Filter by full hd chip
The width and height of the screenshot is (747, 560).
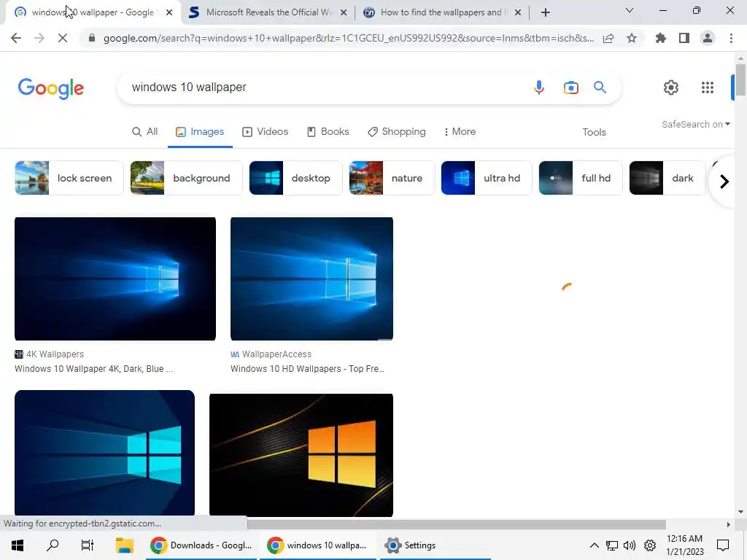pos(580,178)
